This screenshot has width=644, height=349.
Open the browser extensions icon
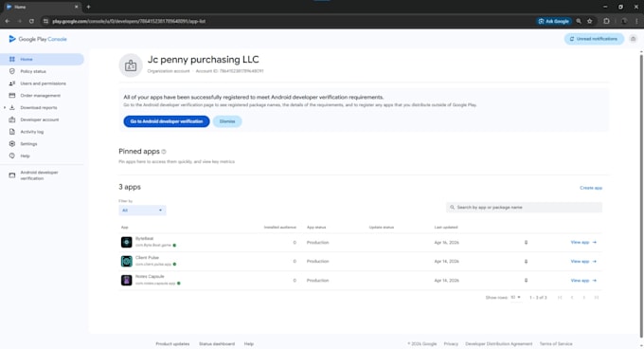pos(607,21)
